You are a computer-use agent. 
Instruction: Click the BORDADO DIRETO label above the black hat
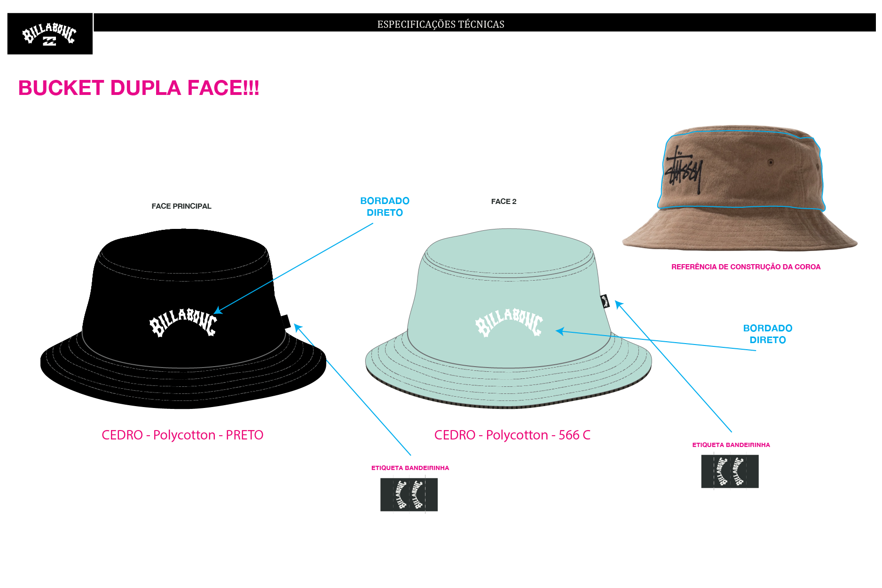385,206
